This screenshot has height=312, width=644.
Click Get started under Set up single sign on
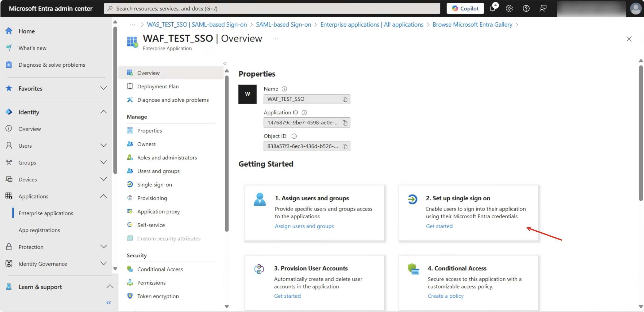[x=439, y=226]
